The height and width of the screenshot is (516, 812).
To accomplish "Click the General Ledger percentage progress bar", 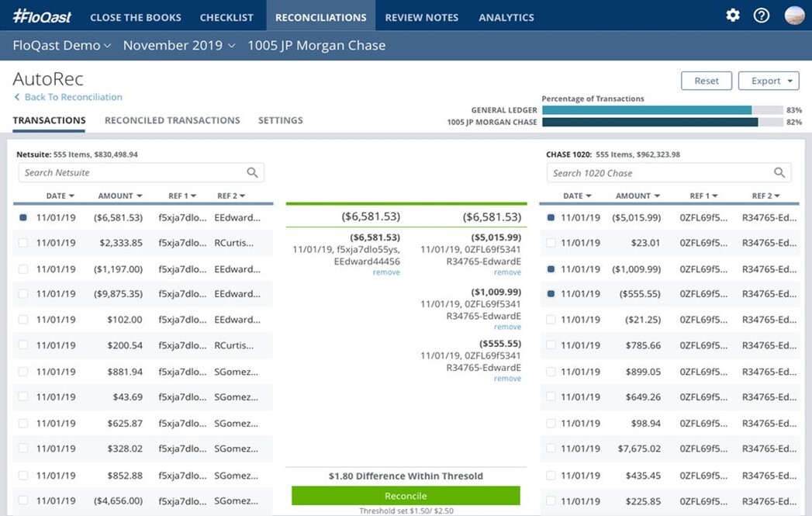I will [x=649, y=110].
